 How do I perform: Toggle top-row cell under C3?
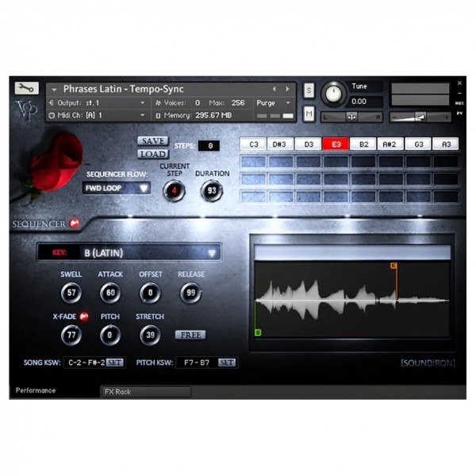[253, 162]
